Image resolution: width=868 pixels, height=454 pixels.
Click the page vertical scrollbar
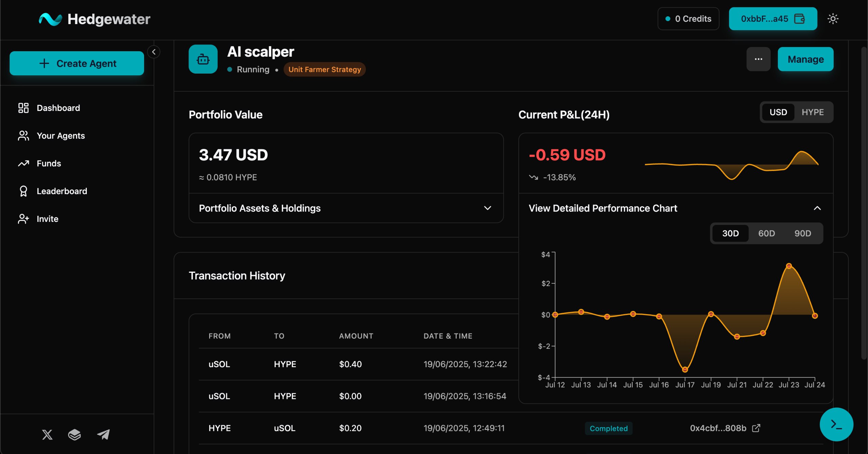pyautogui.click(x=864, y=203)
